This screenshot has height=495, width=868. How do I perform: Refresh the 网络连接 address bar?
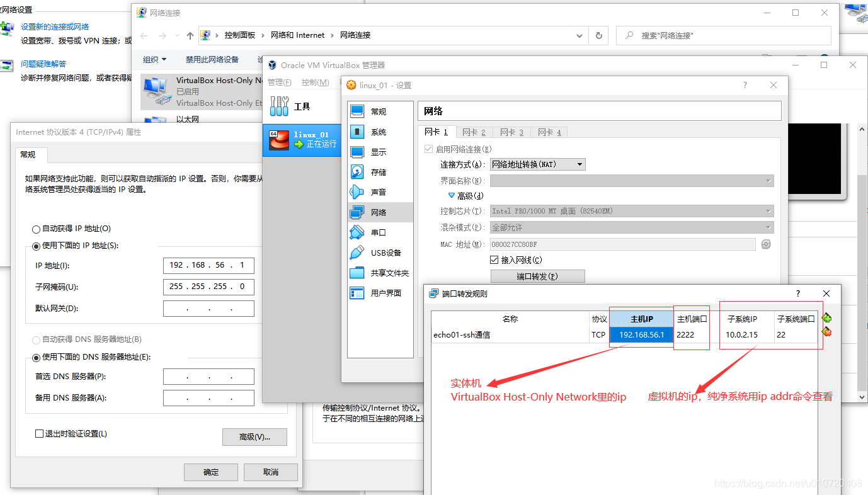tap(598, 36)
